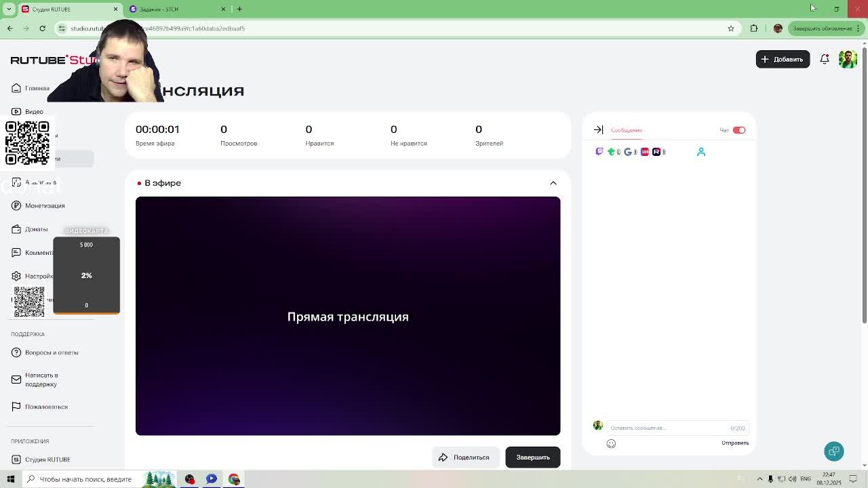Open the user profile avatar in the header
The width and height of the screenshot is (868, 488).
pyautogui.click(x=848, y=59)
